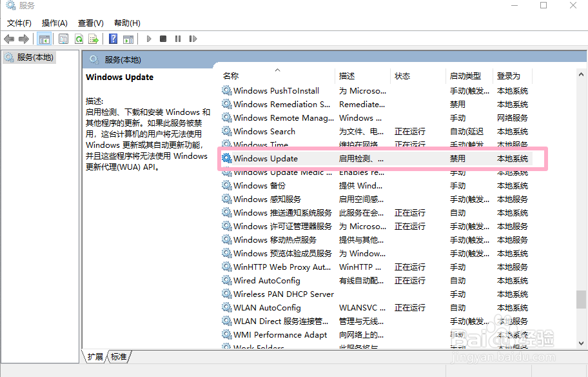Toggle the show/hide console tree icon
This screenshot has width=588, height=377.
tap(44, 39)
